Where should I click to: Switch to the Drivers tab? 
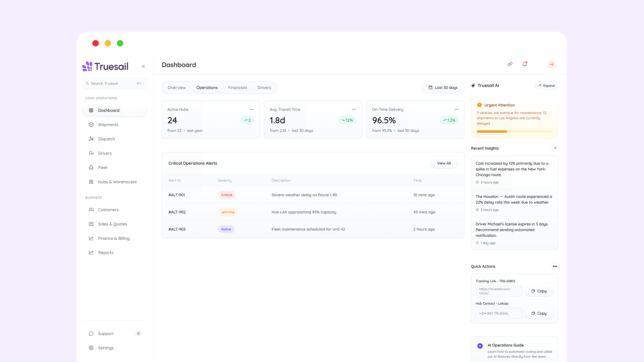(264, 87)
